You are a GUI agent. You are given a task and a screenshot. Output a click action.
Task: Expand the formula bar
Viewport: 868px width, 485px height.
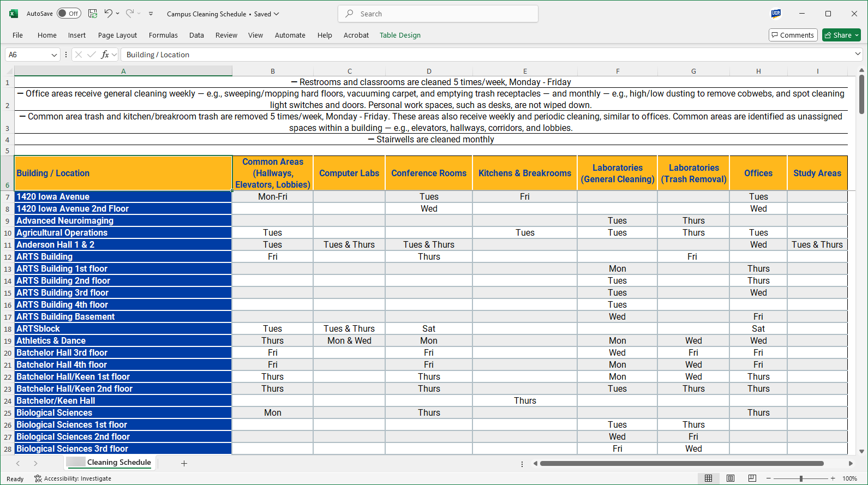pyautogui.click(x=858, y=54)
